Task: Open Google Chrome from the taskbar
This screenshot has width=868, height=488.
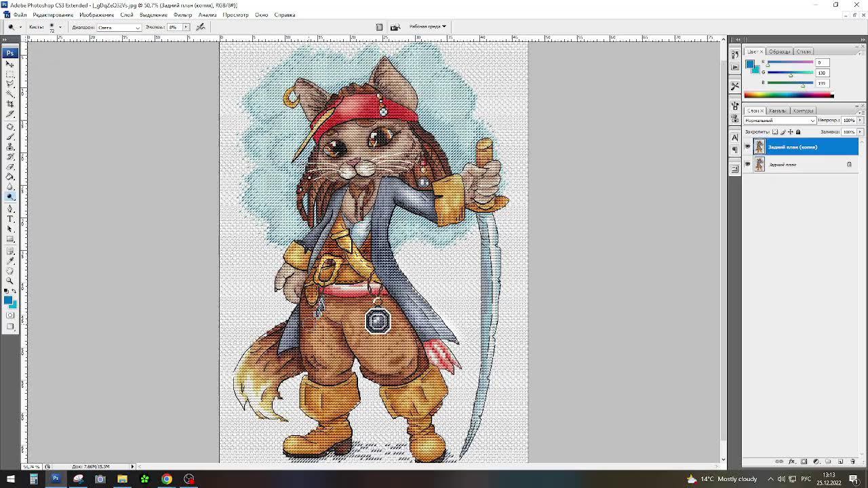Action: pyautogui.click(x=166, y=479)
